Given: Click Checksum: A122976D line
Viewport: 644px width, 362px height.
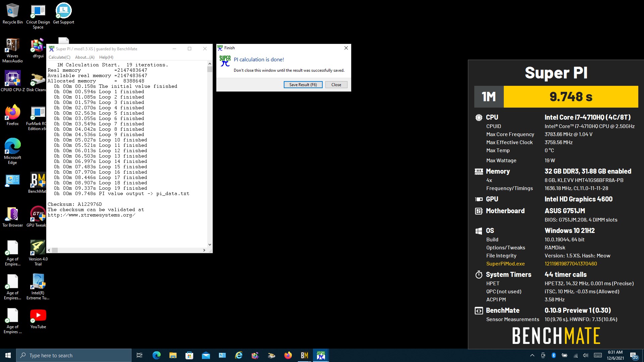Looking at the screenshot, I should coord(75,204).
